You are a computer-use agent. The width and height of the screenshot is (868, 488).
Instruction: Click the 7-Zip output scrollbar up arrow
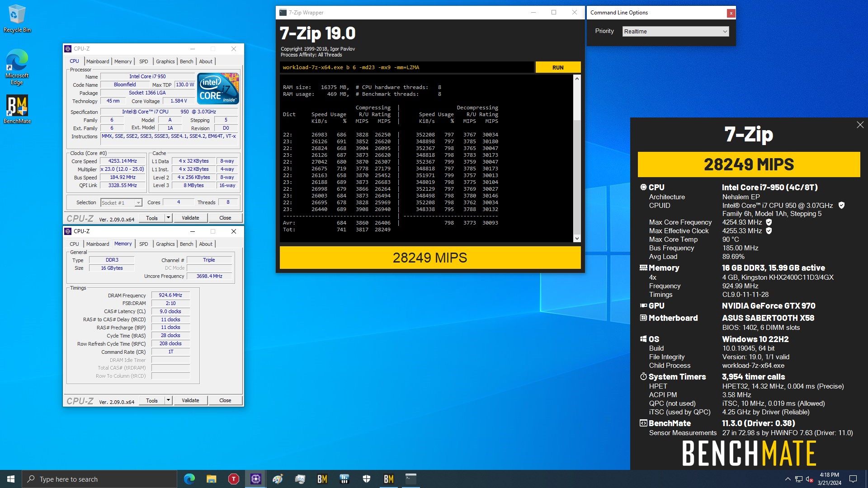pos(577,79)
